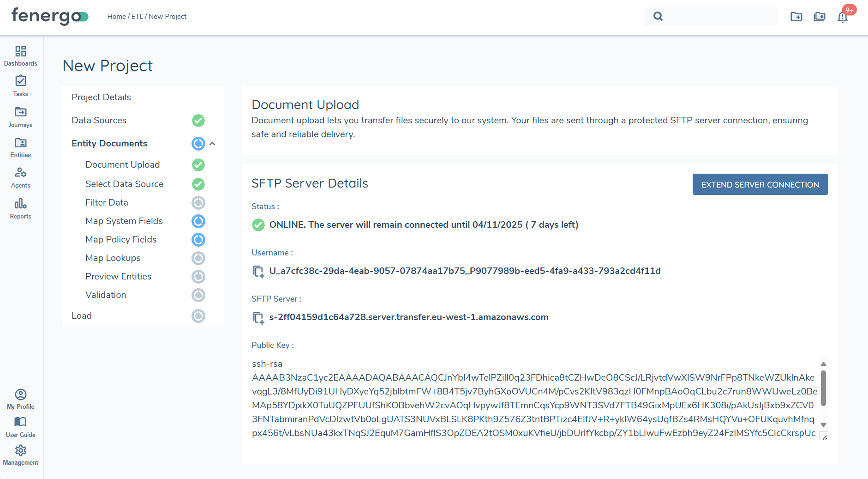868x479 pixels.
Task: Open the Load section
Action: point(81,315)
